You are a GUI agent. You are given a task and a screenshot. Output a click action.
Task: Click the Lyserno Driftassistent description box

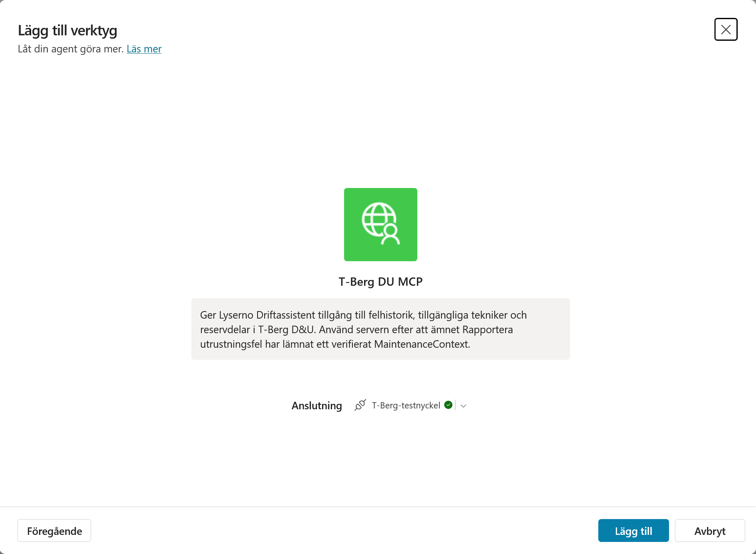380,329
